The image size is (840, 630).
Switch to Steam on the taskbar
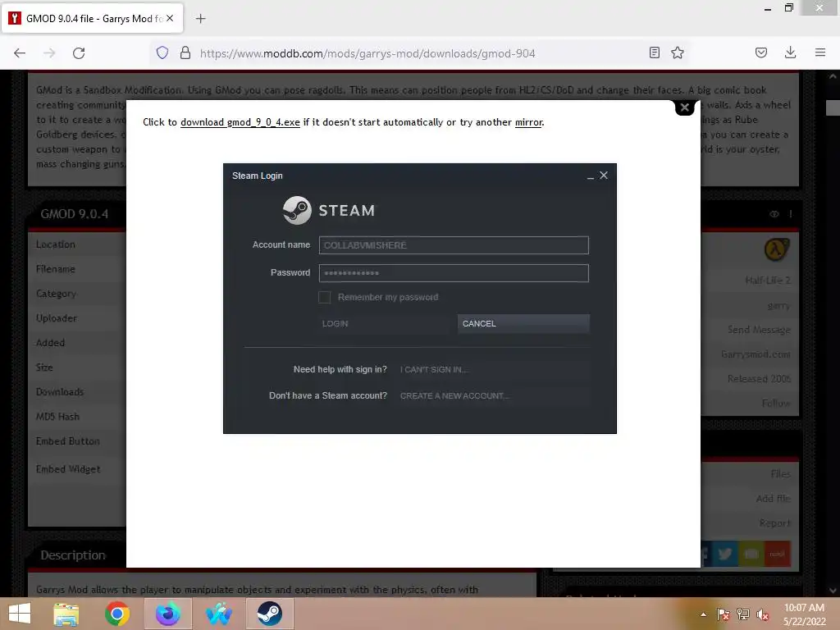pos(269,614)
